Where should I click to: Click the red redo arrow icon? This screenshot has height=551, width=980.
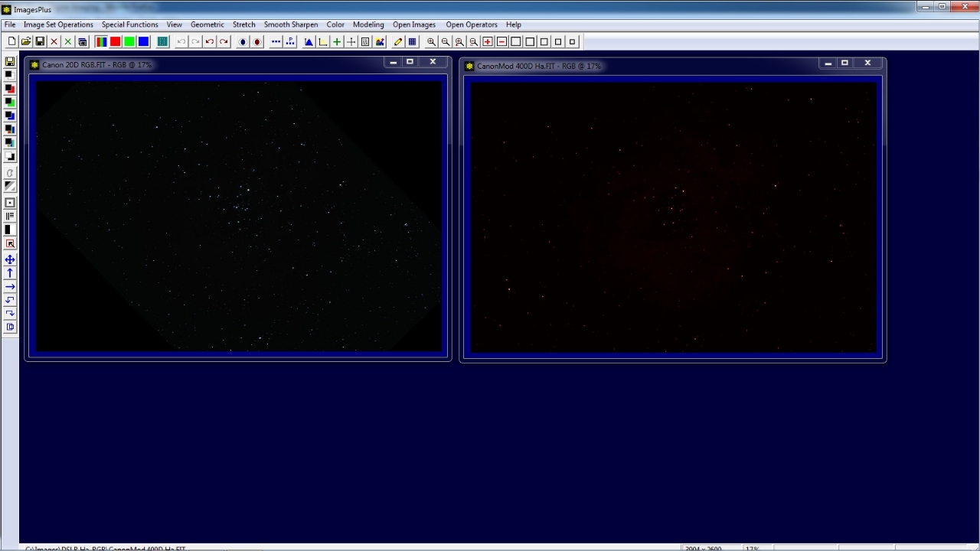click(224, 41)
